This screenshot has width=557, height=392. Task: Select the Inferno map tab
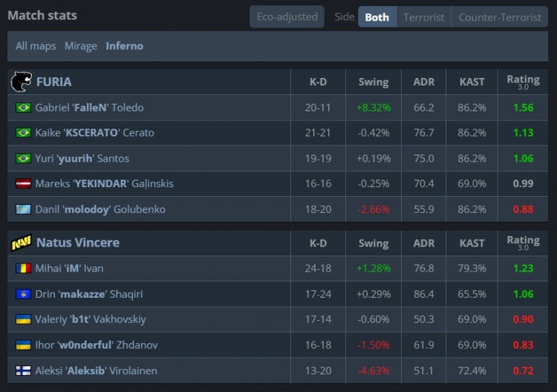click(x=125, y=46)
